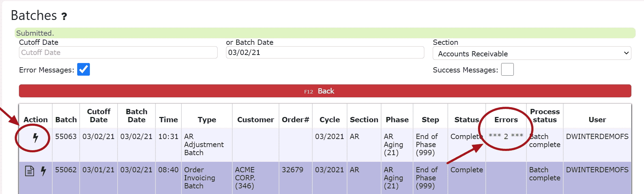This screenshot has width=644, height=194.
Task: Click the Batch column header
Action: click(x=66, y=120)
